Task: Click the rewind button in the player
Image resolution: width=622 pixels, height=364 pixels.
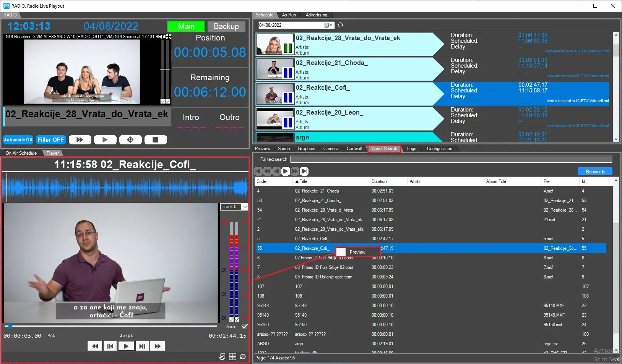Action: [94, 346]
